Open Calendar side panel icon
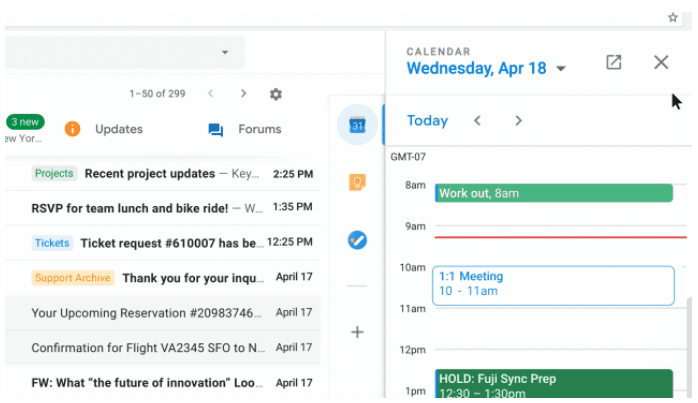Viewport: 698px width, 403px height. click(357, 125)
